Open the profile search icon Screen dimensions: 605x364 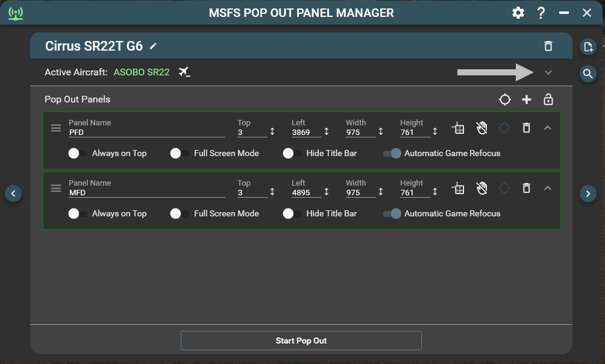pos(588,74)
